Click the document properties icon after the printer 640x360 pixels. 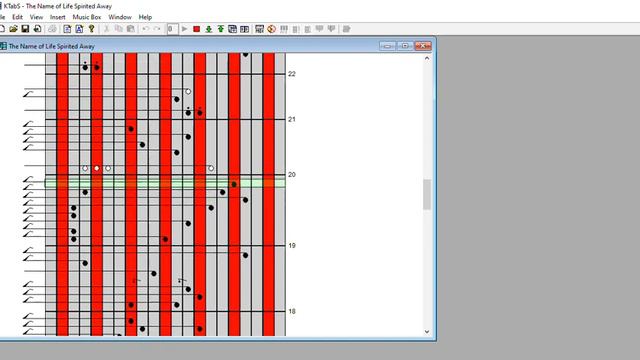(x=67, y=29)
